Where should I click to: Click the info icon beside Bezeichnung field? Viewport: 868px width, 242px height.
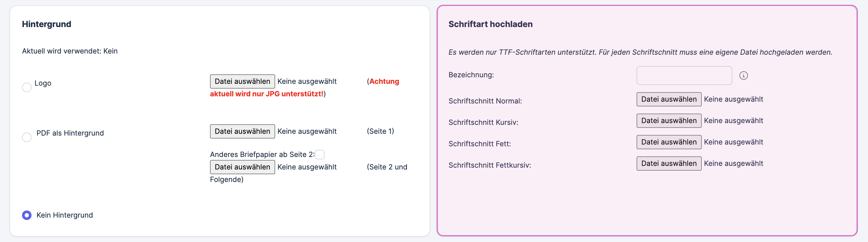[x=743, y=76]
